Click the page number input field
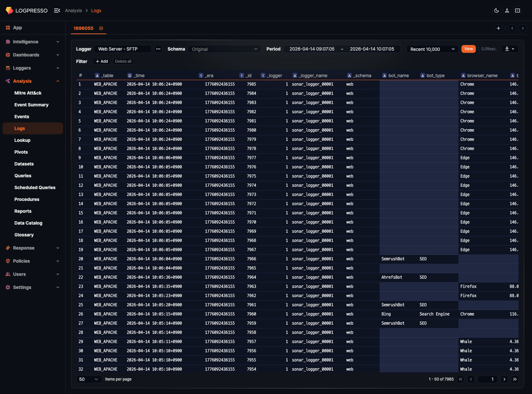 coord(487,379)
